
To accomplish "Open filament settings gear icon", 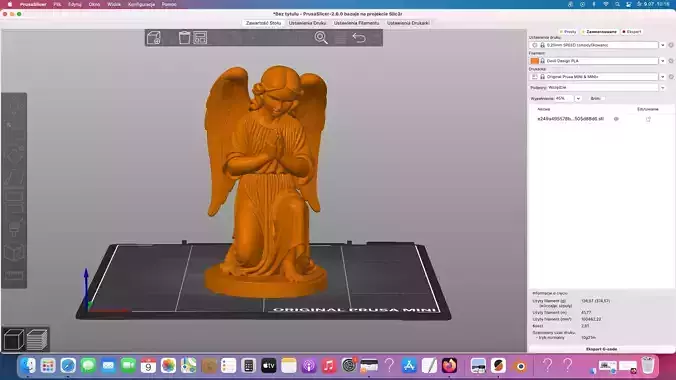I will [x=671, y=61].
